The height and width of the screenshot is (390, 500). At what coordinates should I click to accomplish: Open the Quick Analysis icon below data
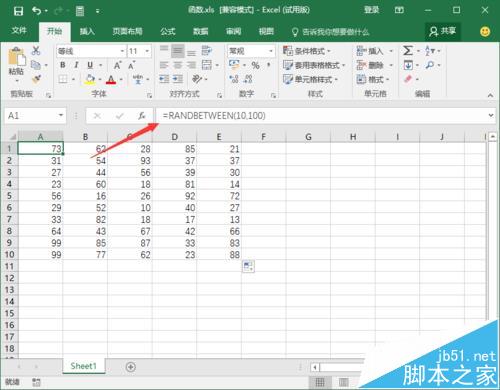pyautogui.click(x=248, y=266)
